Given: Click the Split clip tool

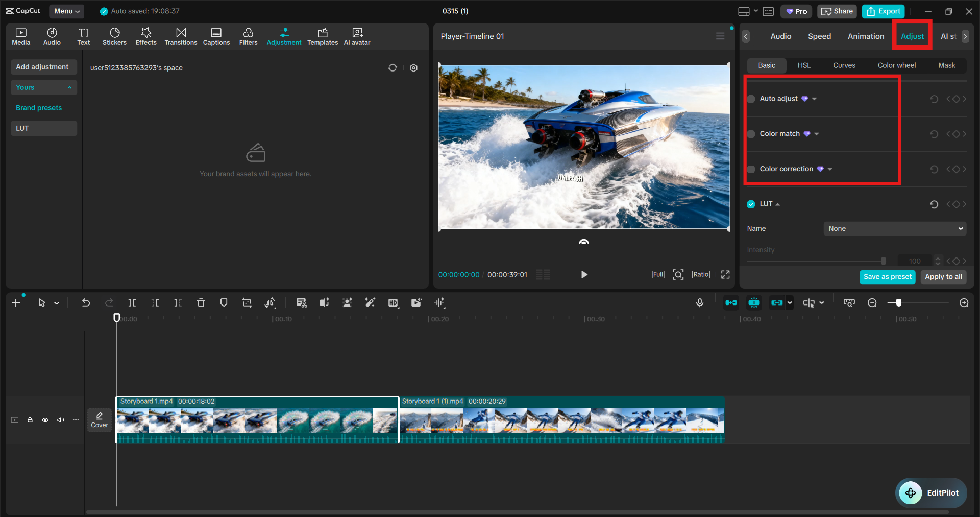Looking at the screenshot, I should (132, 303).
